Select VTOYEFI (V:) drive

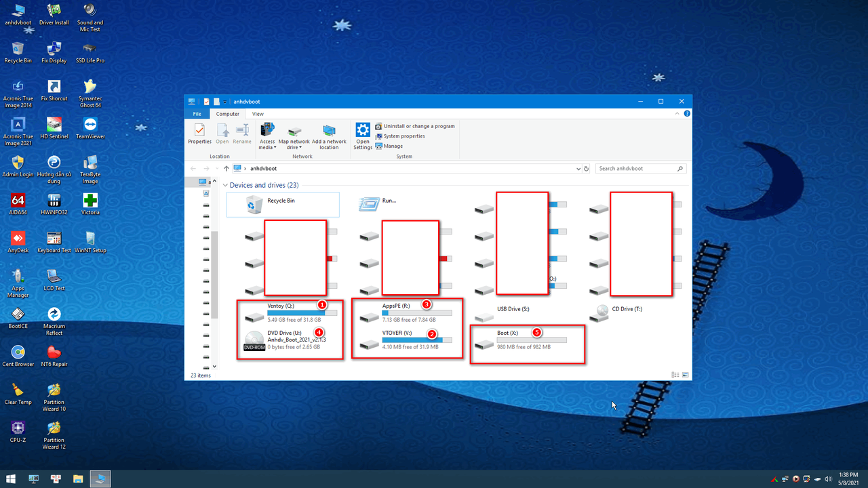point(406,340)
